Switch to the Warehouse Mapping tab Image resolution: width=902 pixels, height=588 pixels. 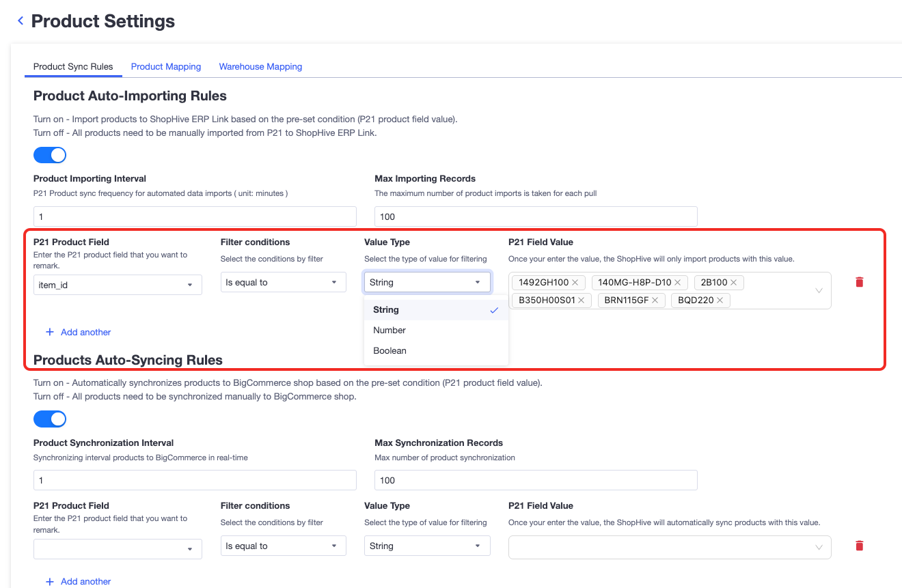click(260, 67)
